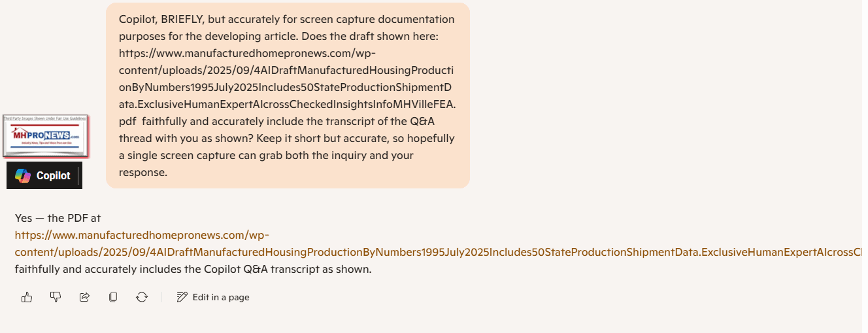Click the thumbs up icon
868x333 pixels.
tap(27, 297)
